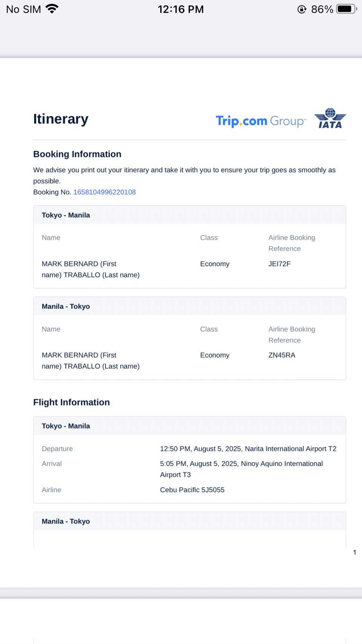This screenshot has width=362, height=644.
Task: Tap the Narita departure time line
Action: [x=248, y=449]
